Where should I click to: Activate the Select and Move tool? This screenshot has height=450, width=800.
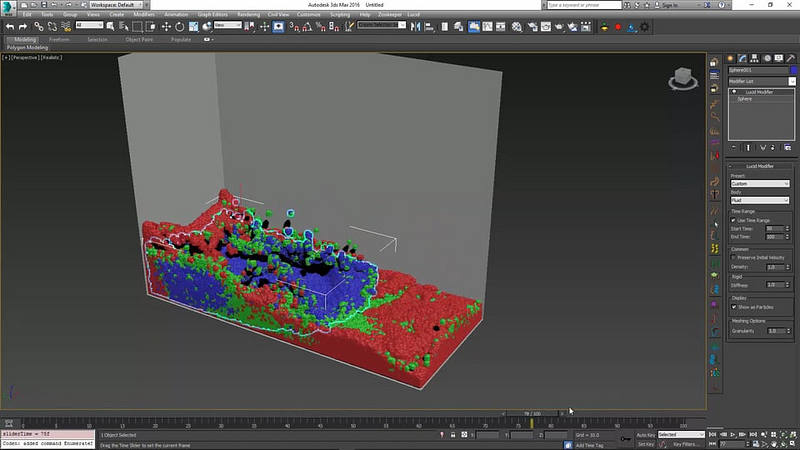[166, 27]
